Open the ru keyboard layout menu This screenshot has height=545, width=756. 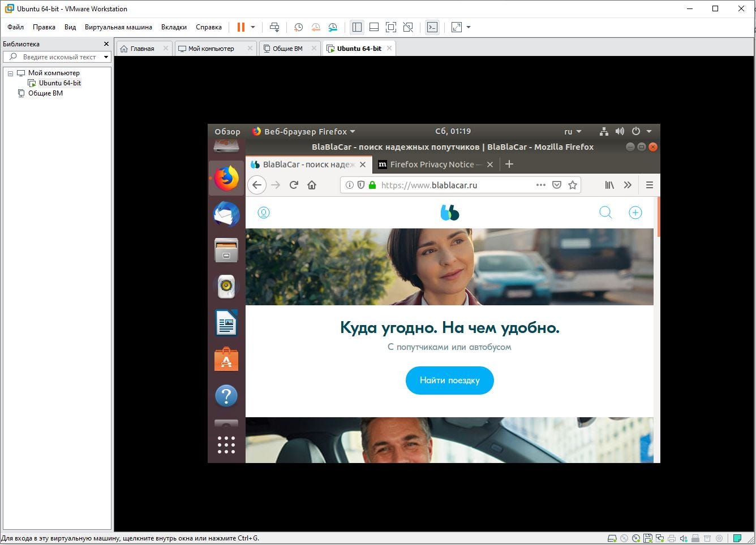pos(572,131)
